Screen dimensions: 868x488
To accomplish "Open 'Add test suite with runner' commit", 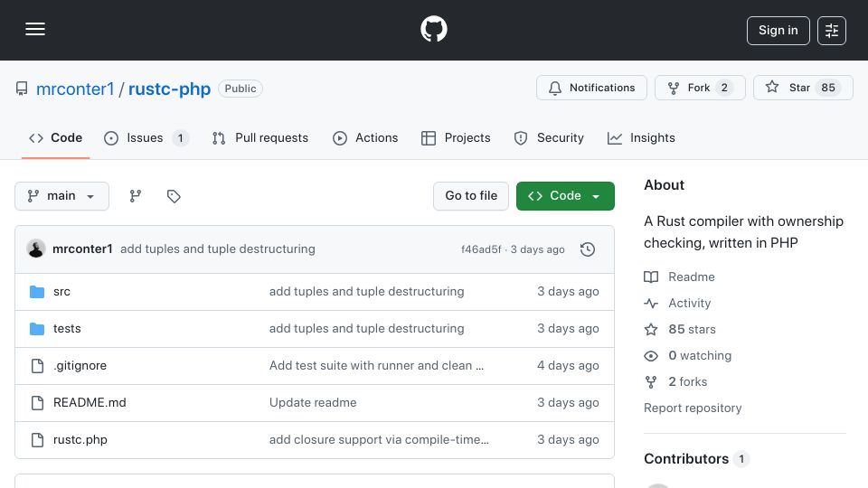I will click(x=376, y=366).
